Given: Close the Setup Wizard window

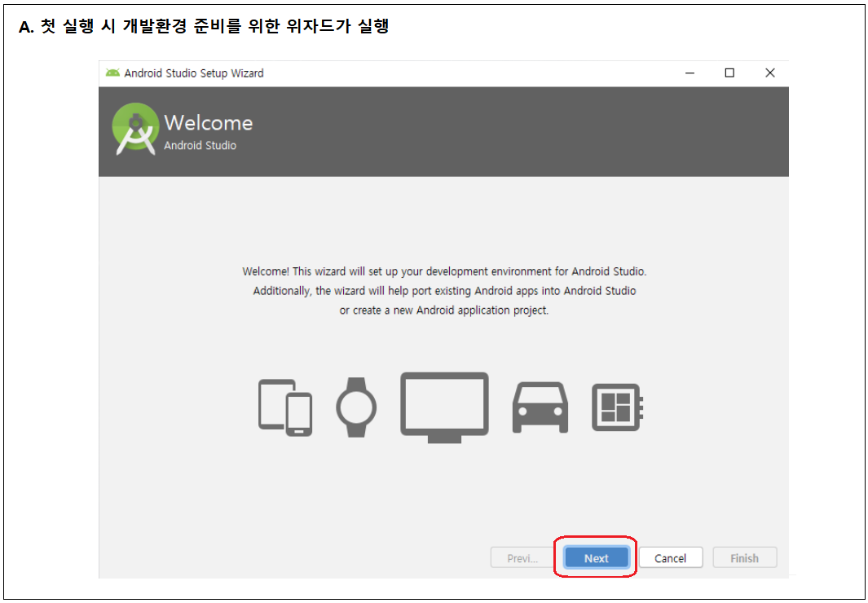Looking at the screenshot, I should pyautogui.click(x=769, y=73).
